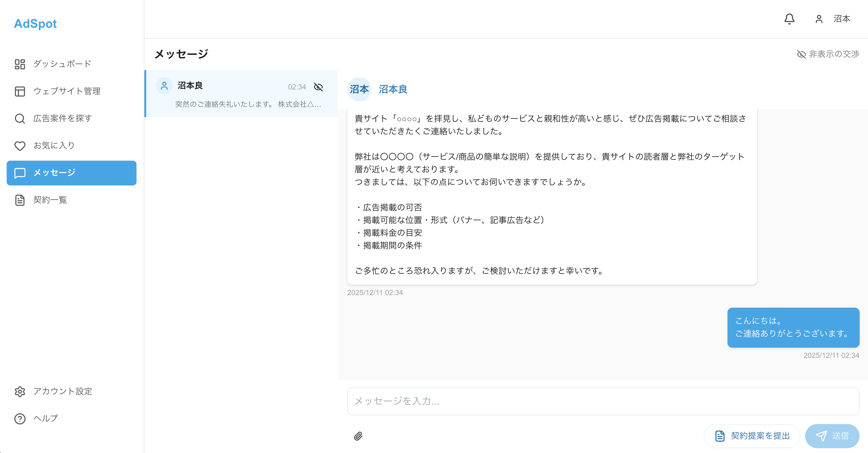Click the user profile icon in header
The height and width of the screenshot is (453, 868).
tap(818, 19)
